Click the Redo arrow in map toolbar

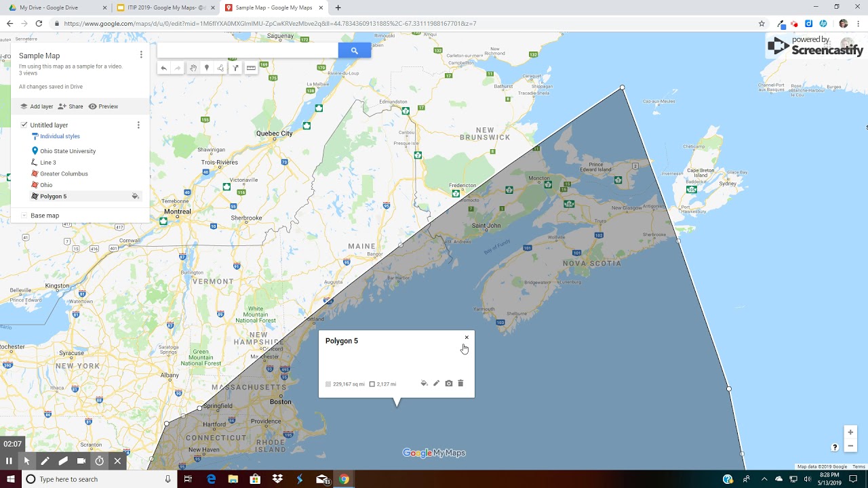click(x=178, y=68)
